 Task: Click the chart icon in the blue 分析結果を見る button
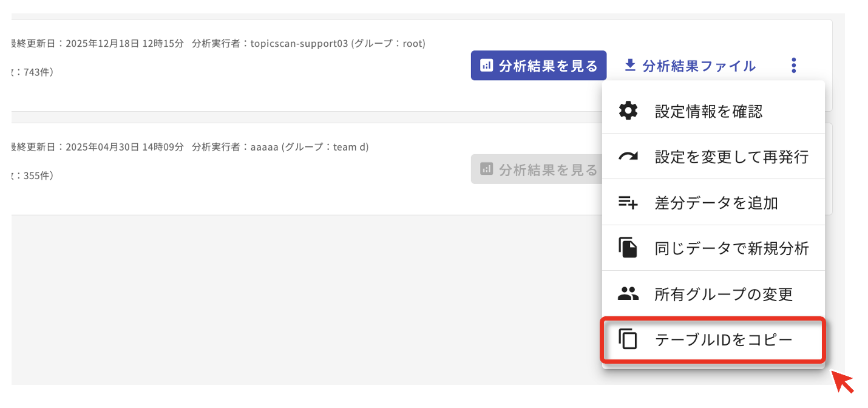[486, 66]
